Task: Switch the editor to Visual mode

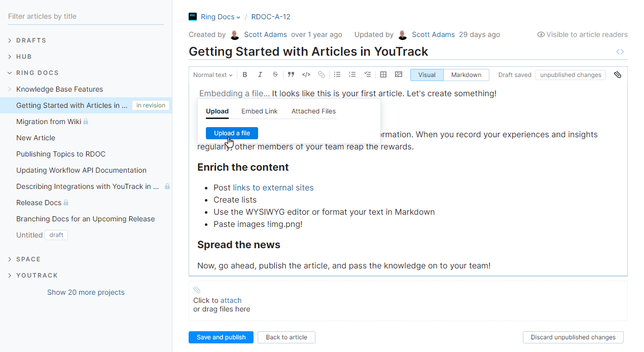Action: click(426, 74)
